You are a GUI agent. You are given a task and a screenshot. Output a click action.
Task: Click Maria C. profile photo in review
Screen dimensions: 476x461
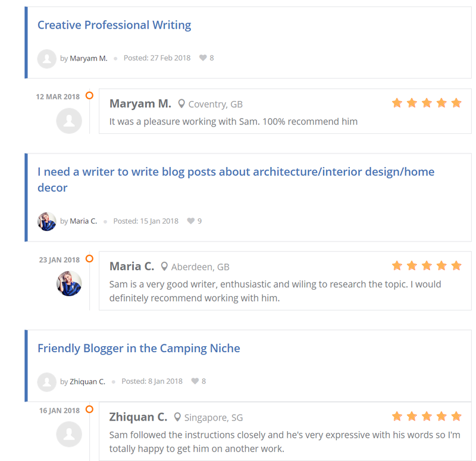point(69,284)
